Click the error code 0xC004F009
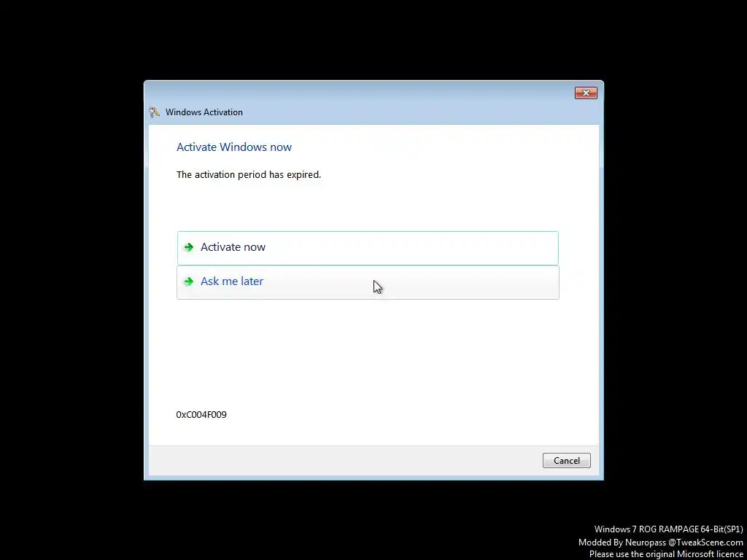Screen dimensions: 747x560 (201, 415)
